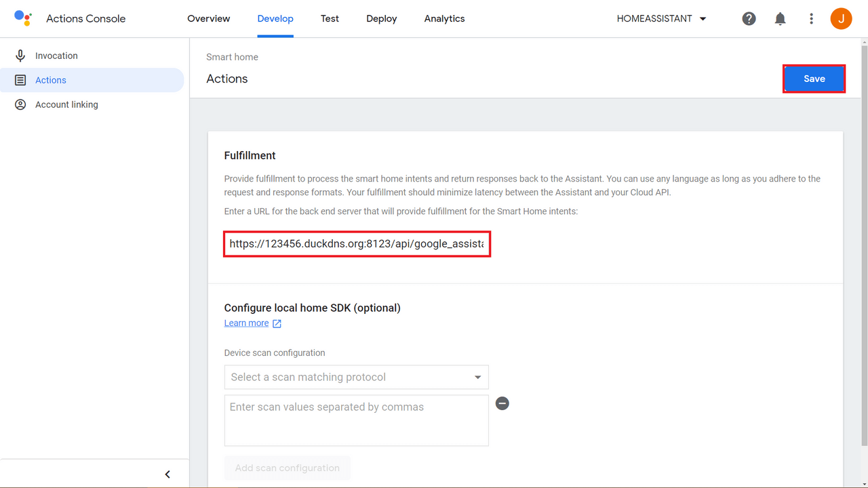Open the notifications bell
Screen dimensions: 868x488
[x=780, y=19]
